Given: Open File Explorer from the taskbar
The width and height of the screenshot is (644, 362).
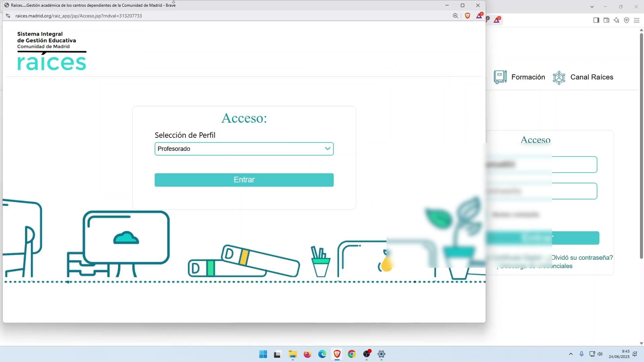Looking at the screenshot, I should (292, 354).
